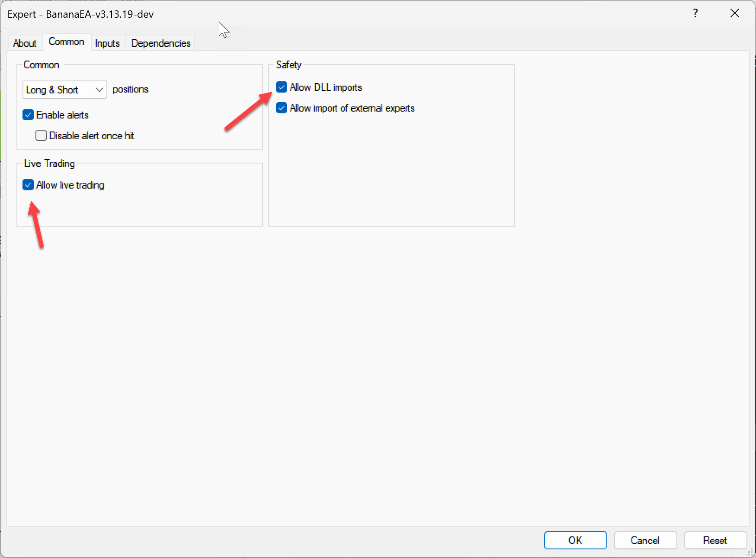Image resolution: width=756 pixels, height=558 pixels.
Task: Select the Common tab
Action: tap(67, 42)
